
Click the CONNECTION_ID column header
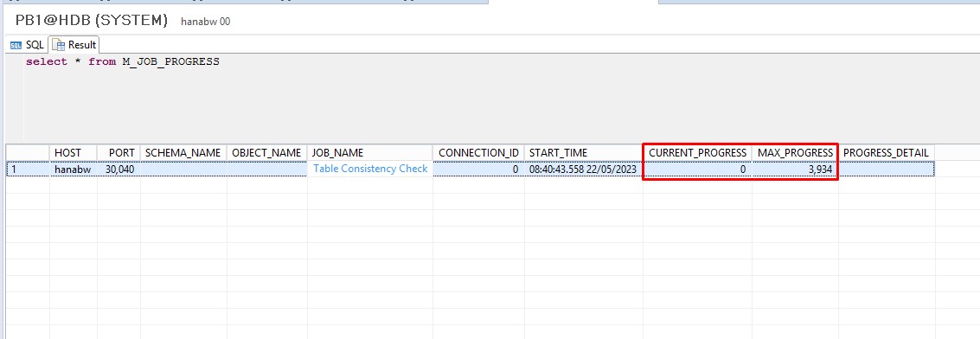point(478,153)
